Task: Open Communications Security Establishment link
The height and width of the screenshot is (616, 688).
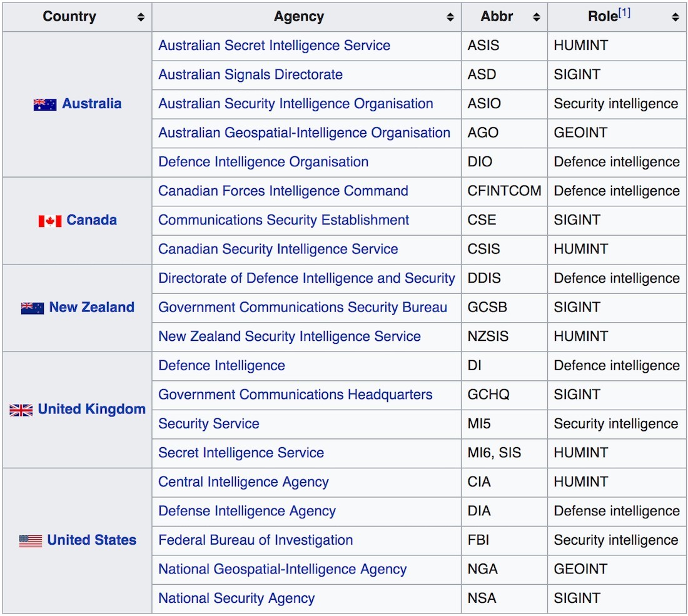Action: pyautogui.click(x=283, y=220)
